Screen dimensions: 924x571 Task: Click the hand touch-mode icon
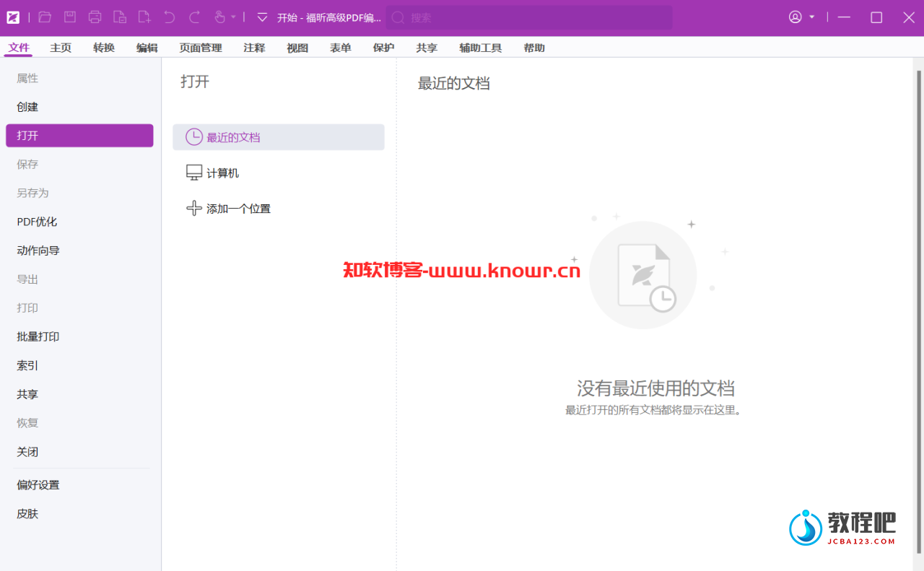tap(220, 17)
